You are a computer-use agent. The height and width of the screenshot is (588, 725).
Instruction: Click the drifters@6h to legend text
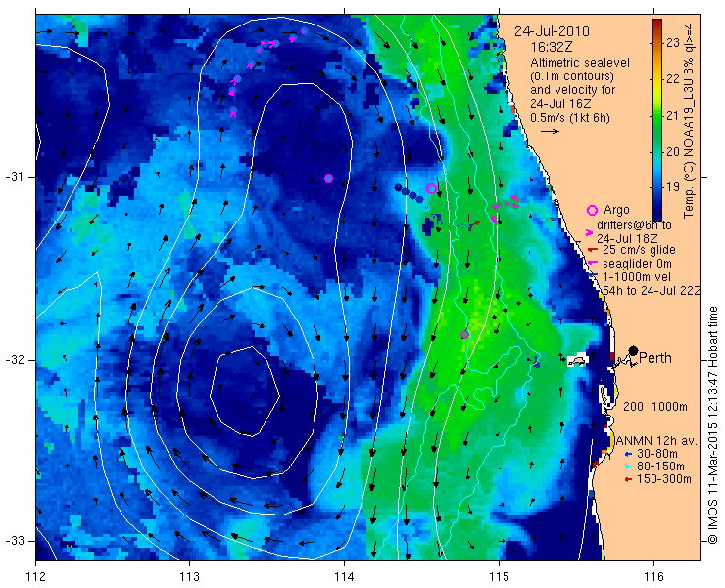(x=635, y=225)
